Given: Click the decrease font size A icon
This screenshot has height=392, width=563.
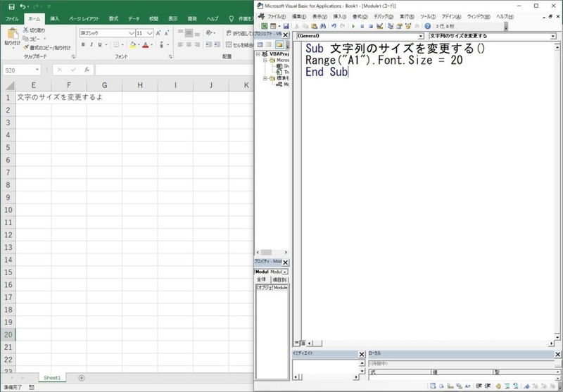Looking at the screenshot, I should [167, 33].
